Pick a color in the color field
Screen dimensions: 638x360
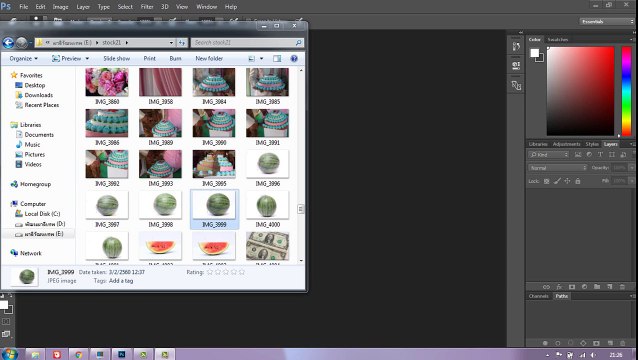[580, 91]
